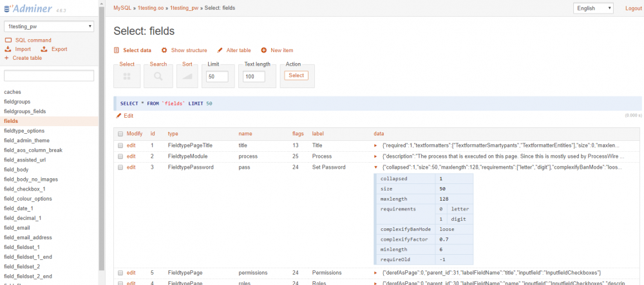Click the New item plus icon
This screenshot has height=285, width=644.
(x=264, y=50)
